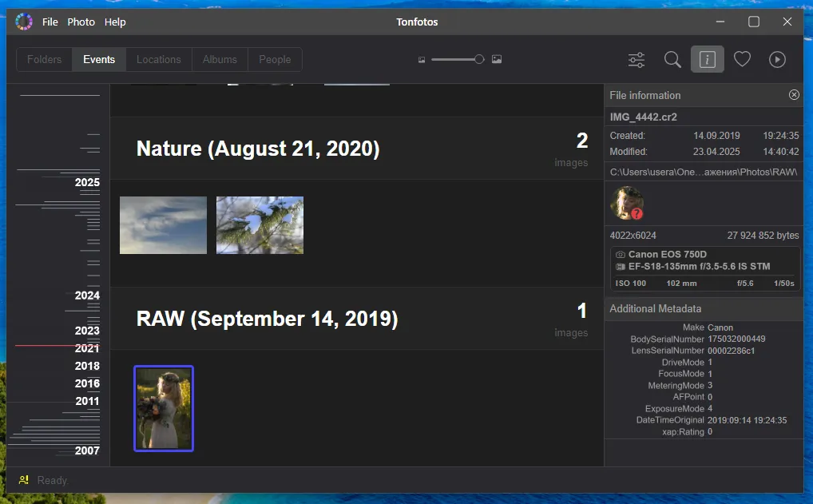Click the BodySerialNumber value 175032000449
This screenshot has height=504, width=813.
coord(736,339)
